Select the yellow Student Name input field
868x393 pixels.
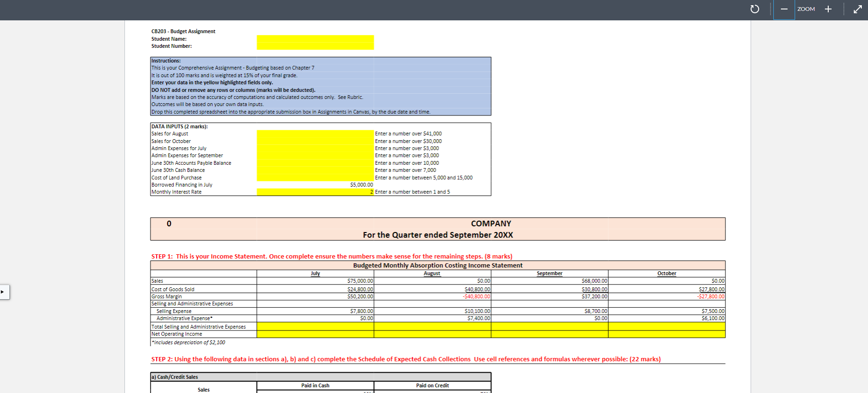coord(315,39)
